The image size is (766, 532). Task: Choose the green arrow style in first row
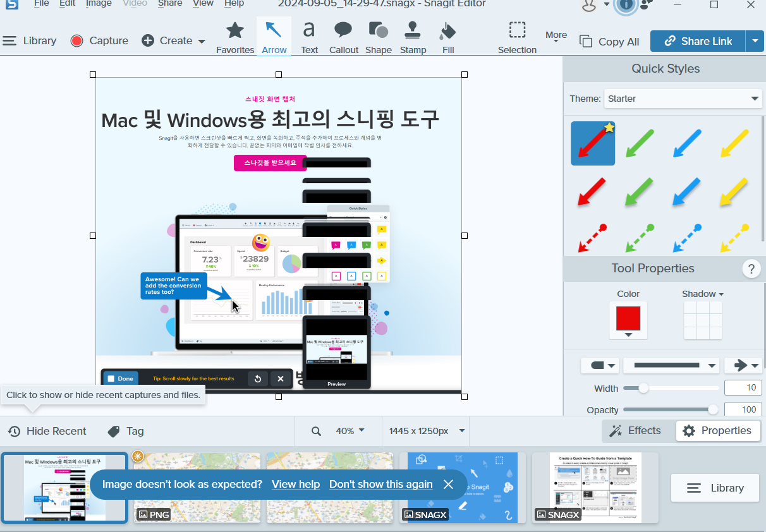tap(640, 143)
